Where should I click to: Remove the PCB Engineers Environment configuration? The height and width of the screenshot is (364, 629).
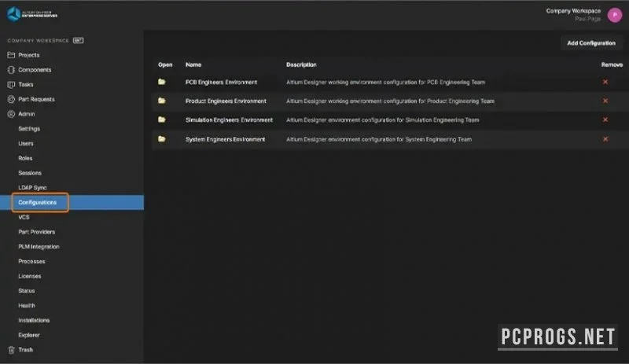click(605, 82)
